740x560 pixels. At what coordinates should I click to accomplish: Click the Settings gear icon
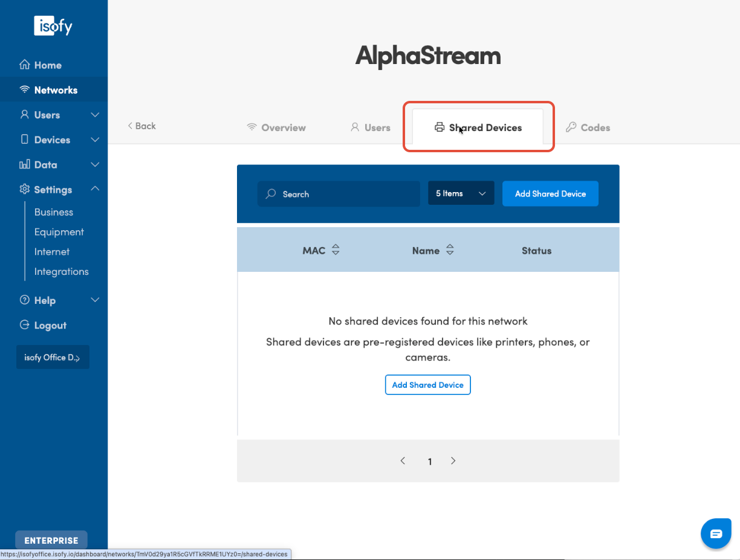24,189
